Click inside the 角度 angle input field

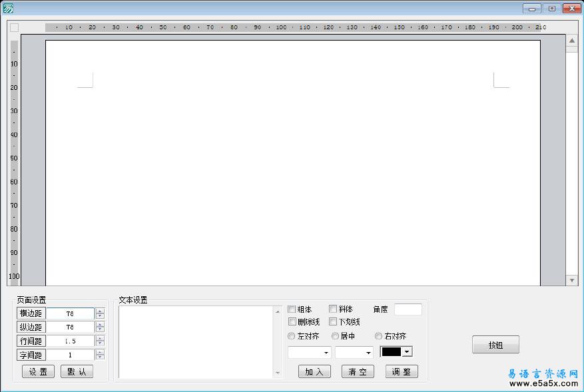click(x=408, y=309)
